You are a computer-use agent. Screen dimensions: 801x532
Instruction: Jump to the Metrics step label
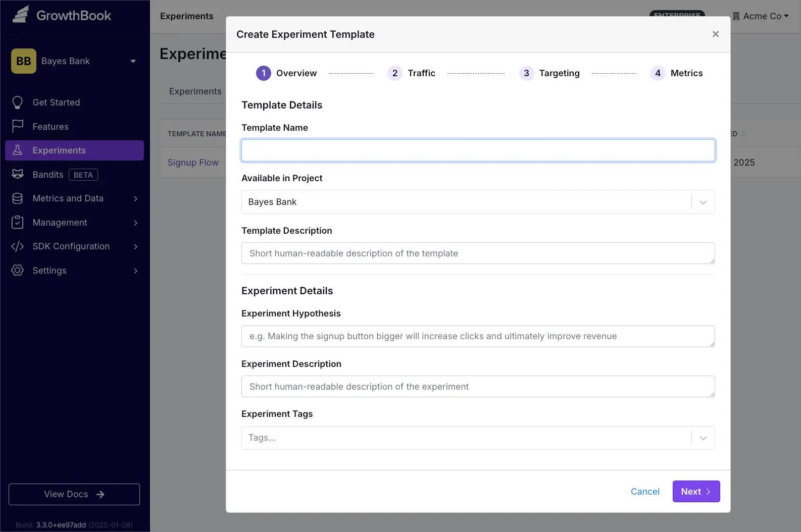coord(686,73)
